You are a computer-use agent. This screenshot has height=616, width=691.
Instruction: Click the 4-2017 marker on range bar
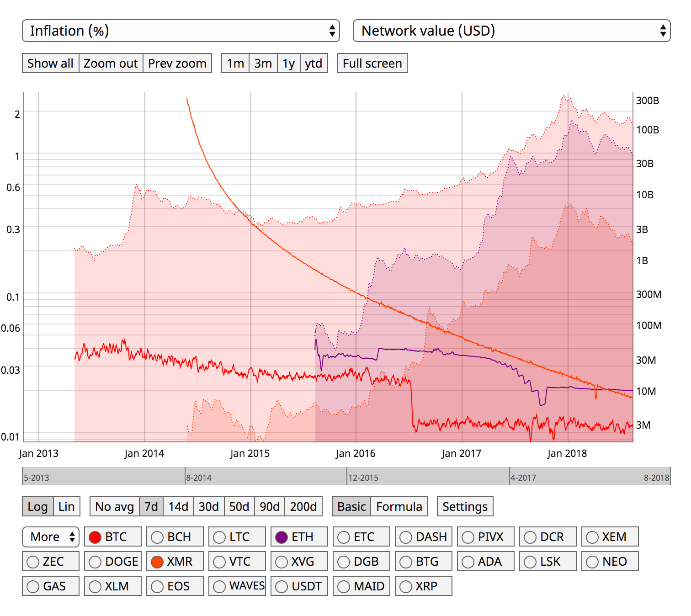tap(523, 478)
